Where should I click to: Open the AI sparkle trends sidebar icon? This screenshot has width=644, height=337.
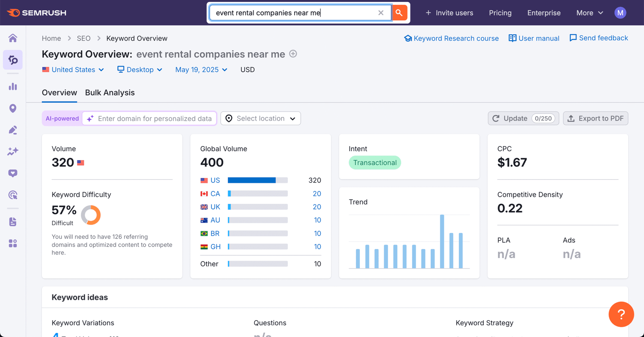click(13, 152)
